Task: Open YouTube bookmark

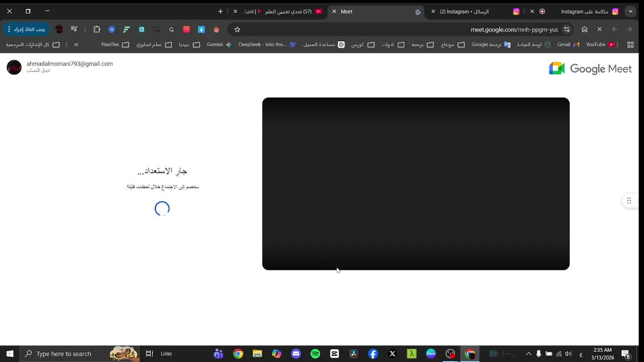Action: tap(600, 45)
